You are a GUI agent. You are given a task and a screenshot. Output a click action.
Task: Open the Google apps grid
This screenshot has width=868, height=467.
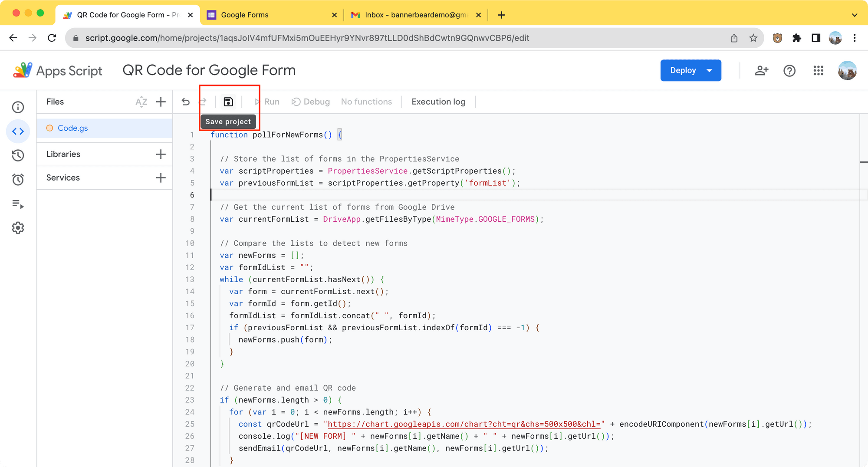(x=818, y=70)
